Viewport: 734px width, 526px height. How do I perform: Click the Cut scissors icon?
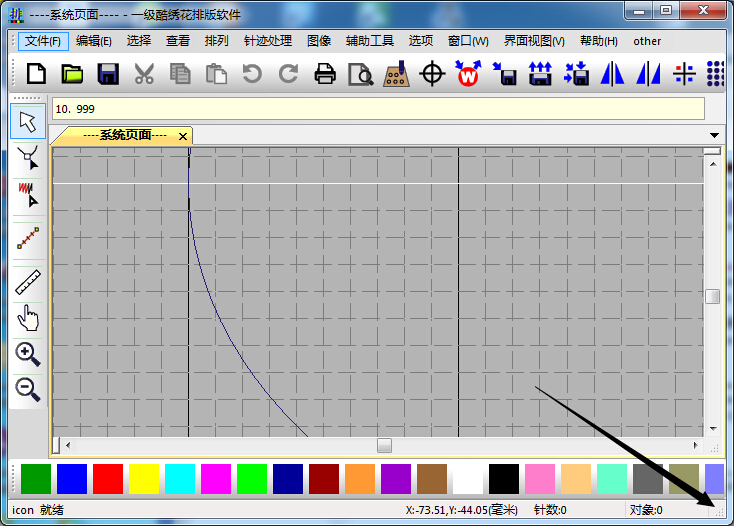tap(144, 73)
